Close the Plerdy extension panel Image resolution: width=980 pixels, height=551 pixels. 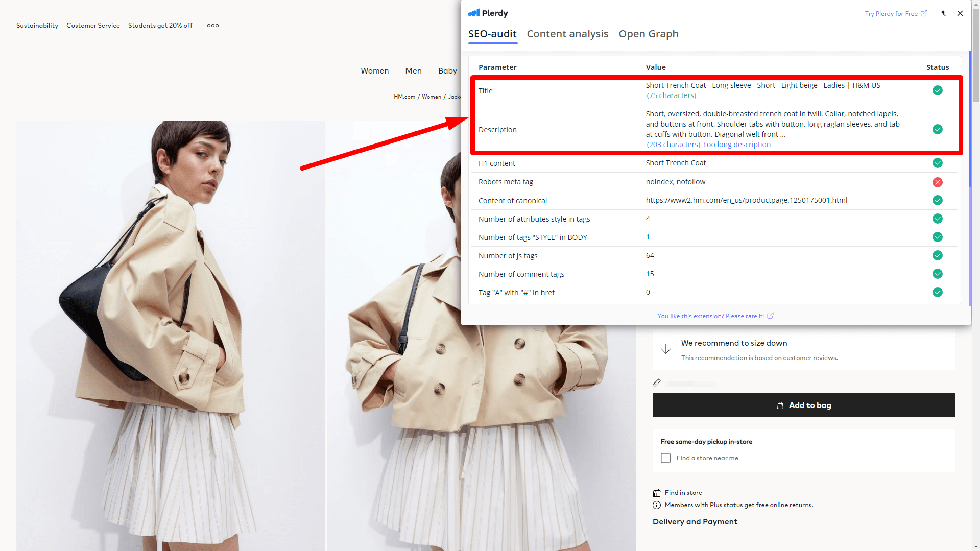point(960,13)
